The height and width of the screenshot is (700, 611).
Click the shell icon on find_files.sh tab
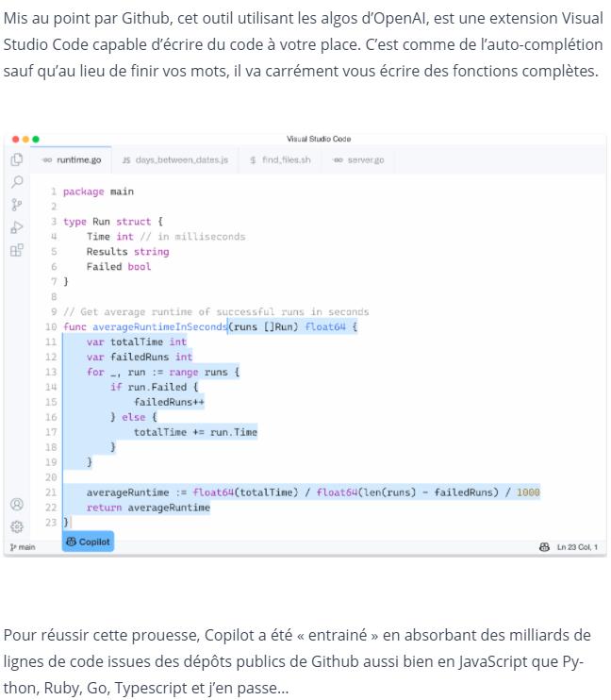click(x=253, y=159)
